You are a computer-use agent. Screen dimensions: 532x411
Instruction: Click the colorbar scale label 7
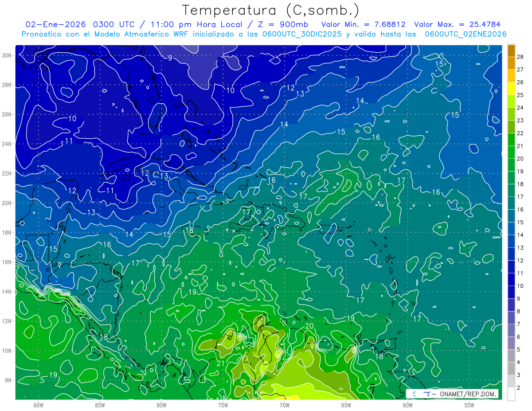pyautogui.click(x=519, y=324)
